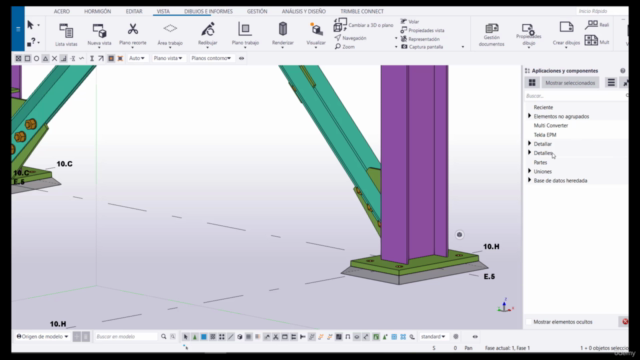640x360 pixels.
Task: Enable Mostrar elementos ocultos checkbox
Action: pyautogui.click(x=529, y=322)
